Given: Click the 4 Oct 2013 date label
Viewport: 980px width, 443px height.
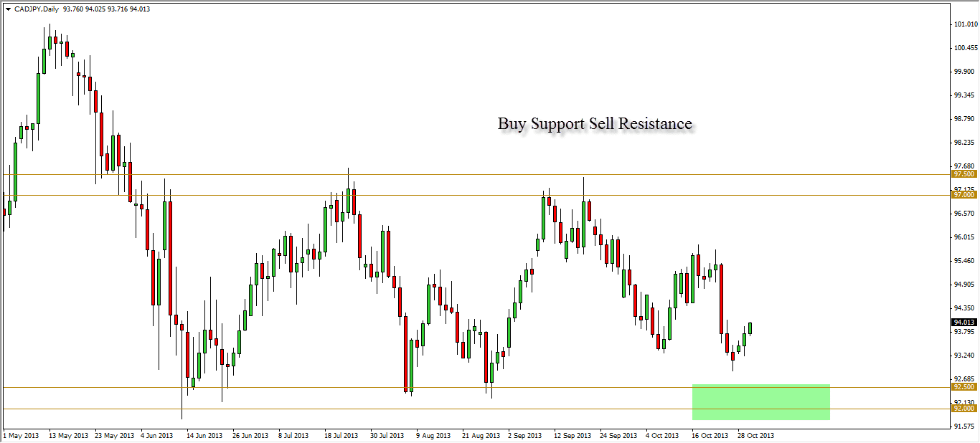Looking at the screenshot, I should pos(662,436).
